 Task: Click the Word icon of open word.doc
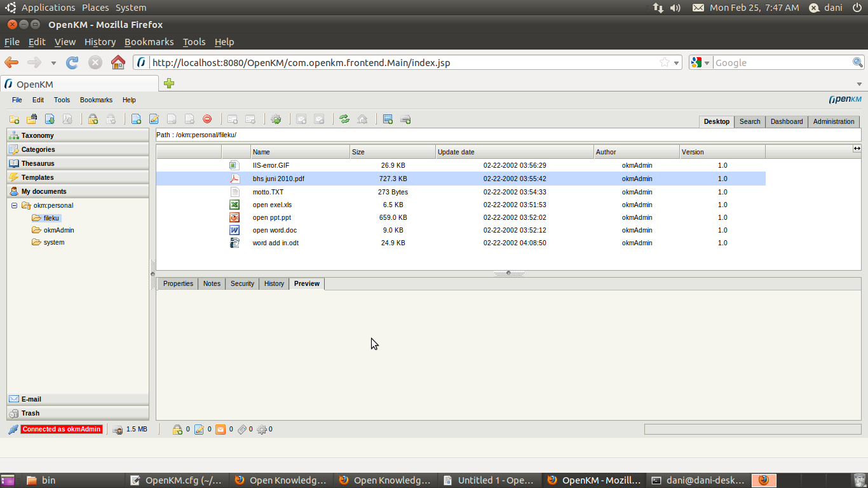click(x=234, y=230)
